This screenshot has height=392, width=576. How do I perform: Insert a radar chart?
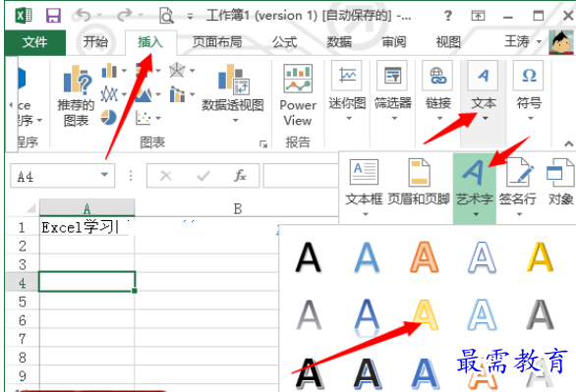pyautogui.click(x=177, y=71)
